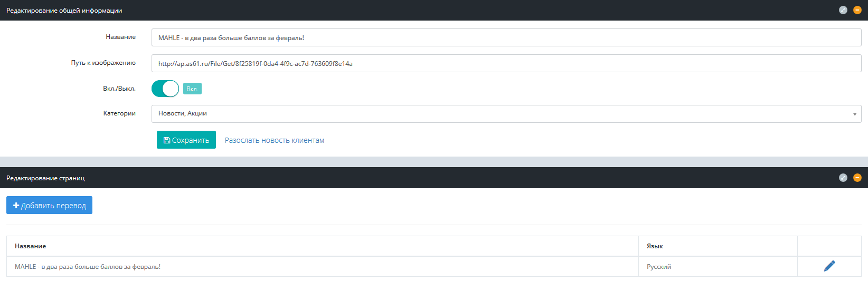Click the Разослать новость клиентам link
The image size is (868, 291).
tap(275, 140)
